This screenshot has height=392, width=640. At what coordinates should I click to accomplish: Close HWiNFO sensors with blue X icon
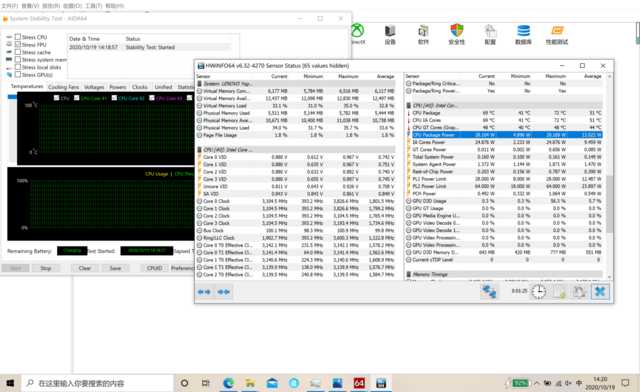[600, 292]
